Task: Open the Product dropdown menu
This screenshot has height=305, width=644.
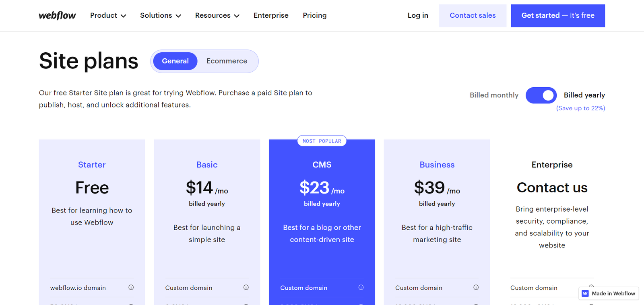Action: (108, 15)
